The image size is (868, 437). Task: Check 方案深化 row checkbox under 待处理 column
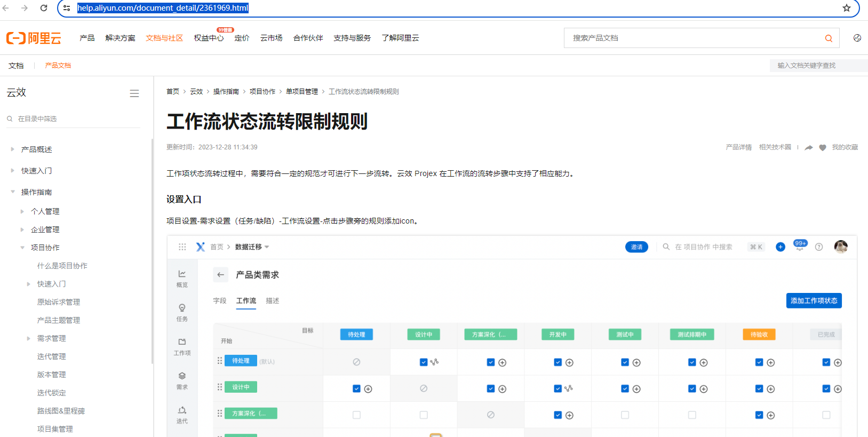(x=356, y=415)
